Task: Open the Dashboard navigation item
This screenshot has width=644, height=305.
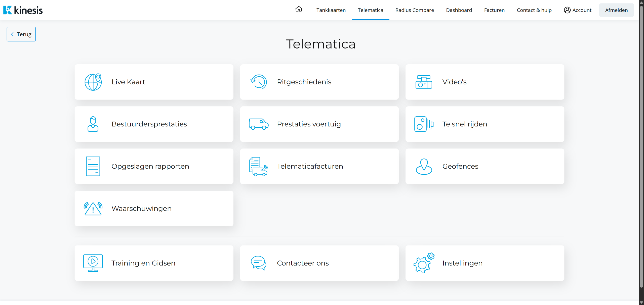Action: [x=459, y=10]
